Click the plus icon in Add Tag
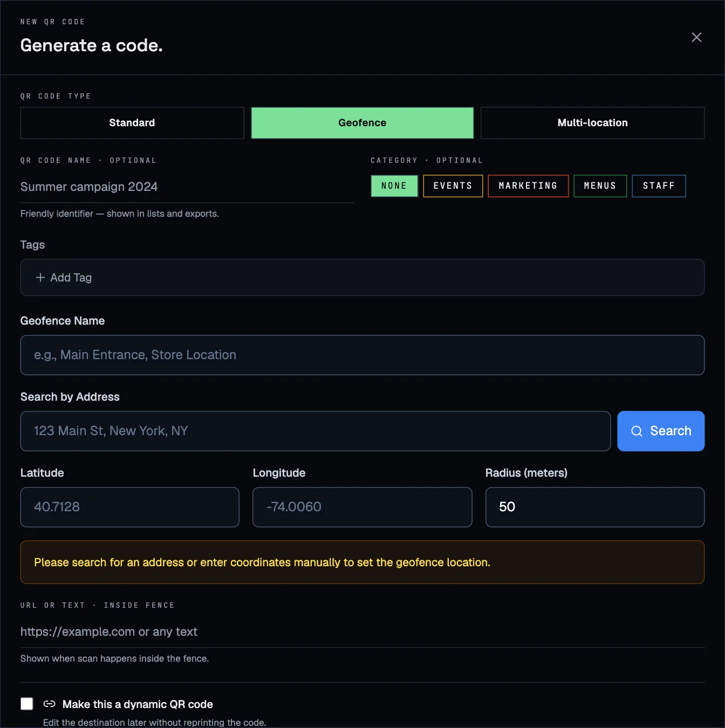 [40, 277]
